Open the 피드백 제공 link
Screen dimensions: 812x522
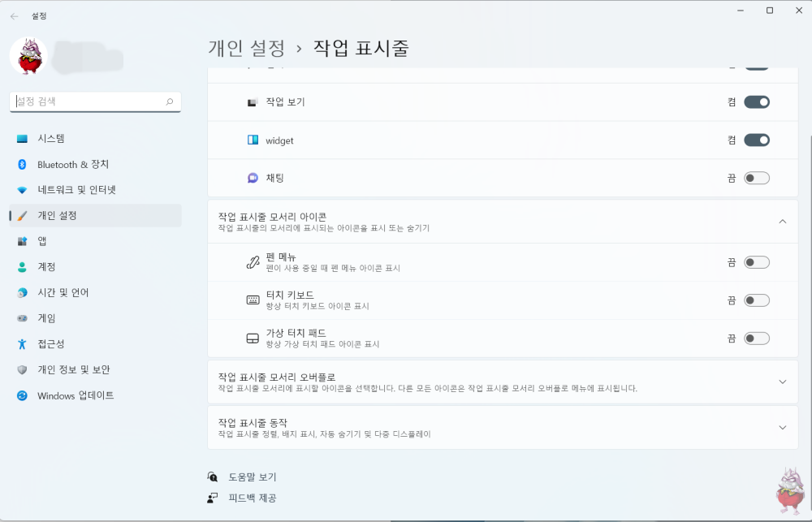pos(253,498)
